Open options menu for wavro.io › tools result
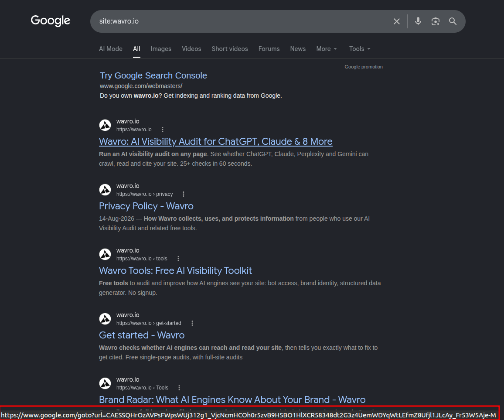504x420 pixels. pos(178,259)
